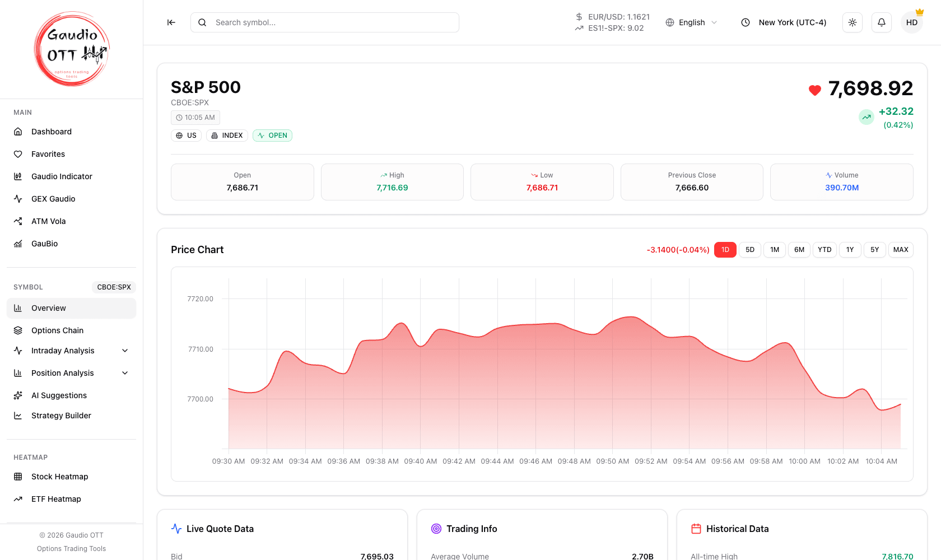This screenshot has height=560, width=941.
Task: Click the GEX Gaudio pulse icon
Action: click(x=18, y=199)
